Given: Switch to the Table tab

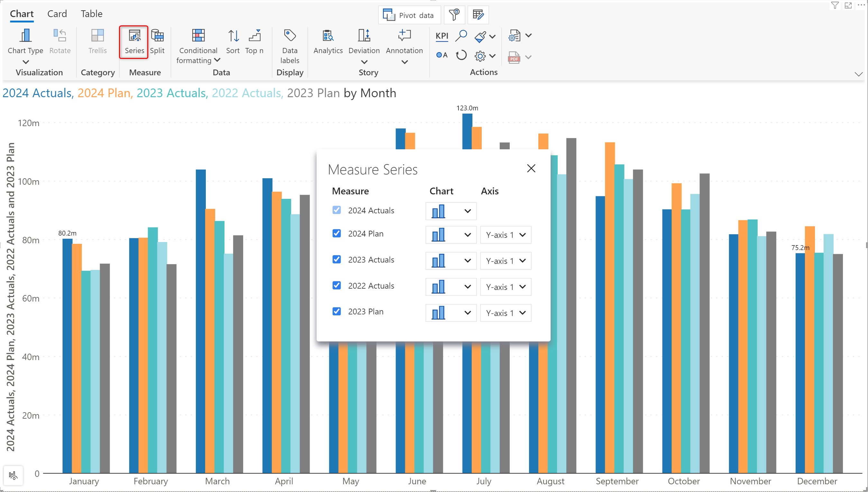Looking at the screenshot, I should (91, 14).
